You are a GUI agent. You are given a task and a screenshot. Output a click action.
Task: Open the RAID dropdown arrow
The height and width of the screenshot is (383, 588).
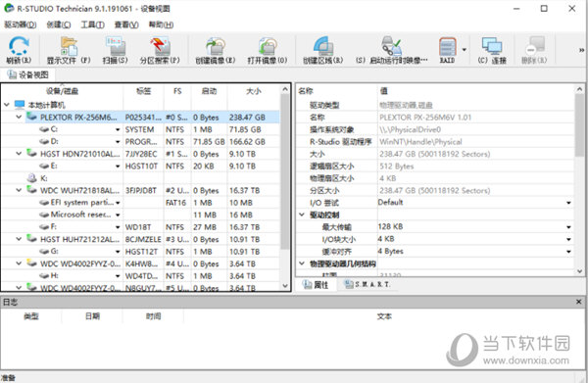point(465,50)
